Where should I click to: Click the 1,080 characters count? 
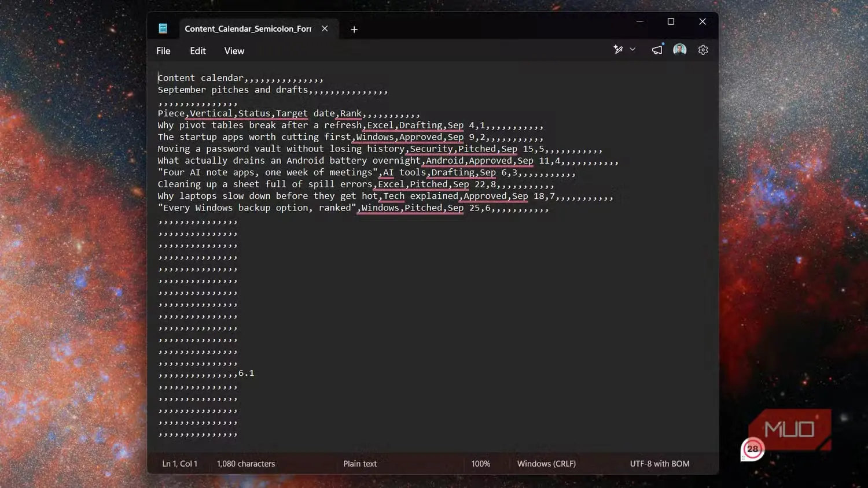pyautogui.click(x=246, y=464)
